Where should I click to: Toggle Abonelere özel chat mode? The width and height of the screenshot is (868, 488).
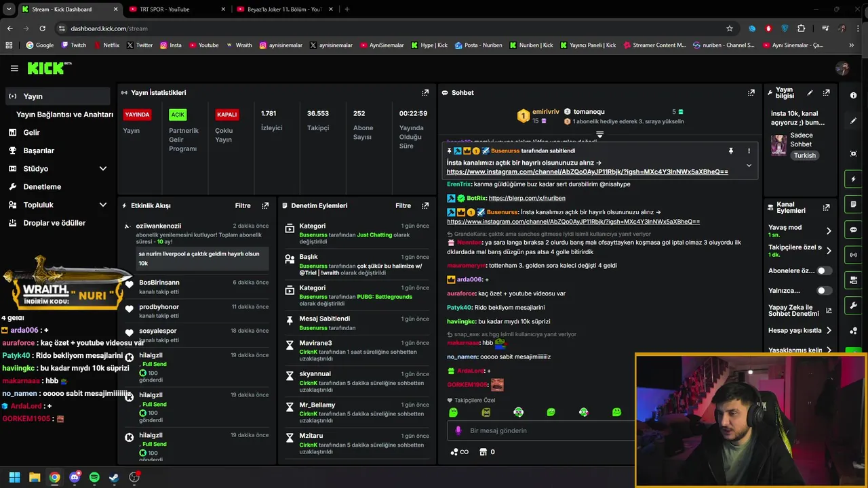pos(824,270)
